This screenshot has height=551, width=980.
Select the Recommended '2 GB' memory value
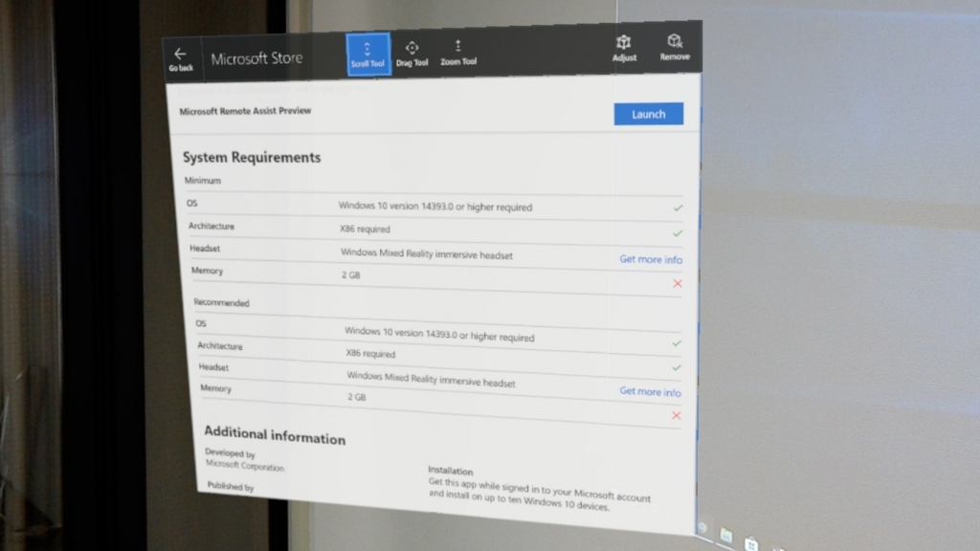[x=357, y=397]
